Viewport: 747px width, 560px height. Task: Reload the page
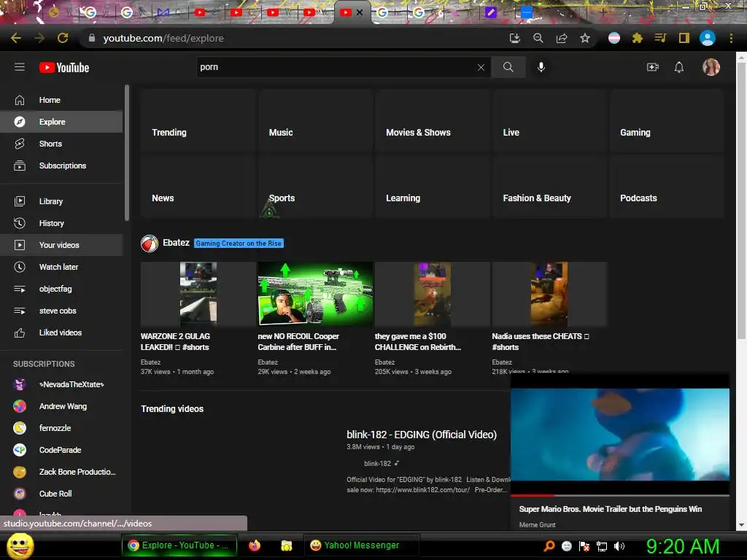pyautogui.click(x=63, y=38)
